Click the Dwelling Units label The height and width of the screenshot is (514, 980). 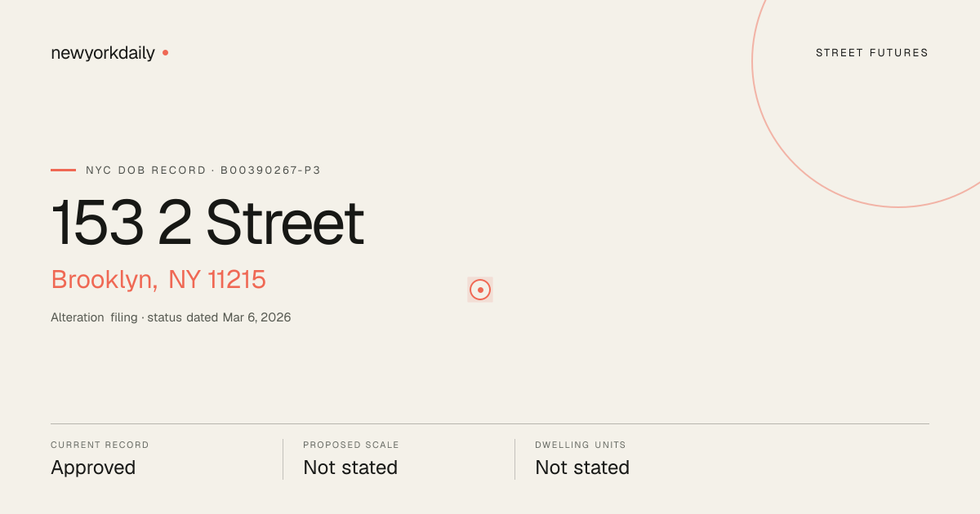pyautogui.click(x=581, y=445)
